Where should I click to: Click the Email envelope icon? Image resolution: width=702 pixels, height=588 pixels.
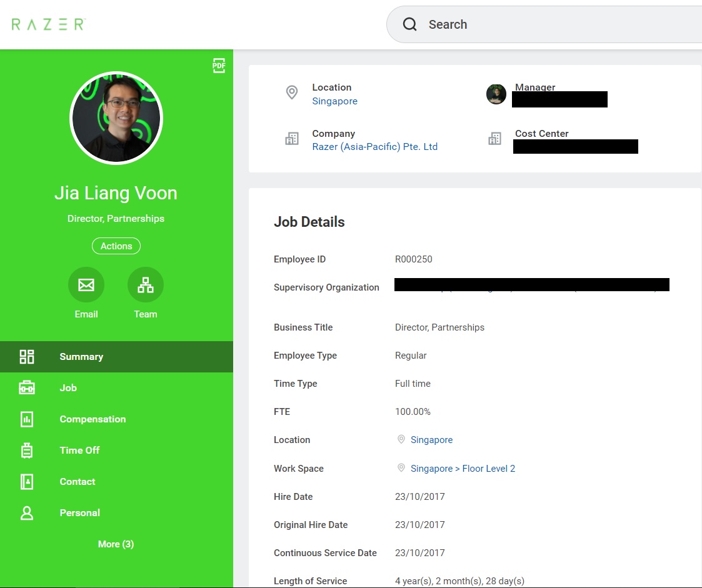(86, 284)
